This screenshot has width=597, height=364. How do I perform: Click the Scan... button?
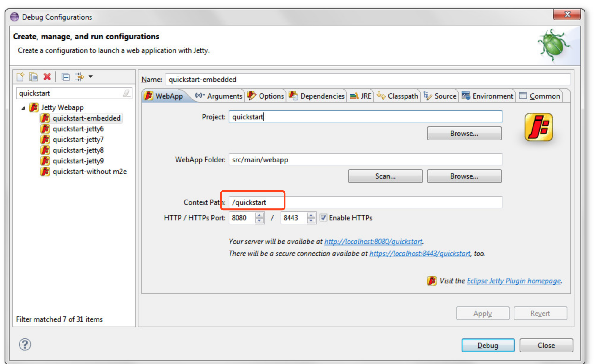pos(385,176)
